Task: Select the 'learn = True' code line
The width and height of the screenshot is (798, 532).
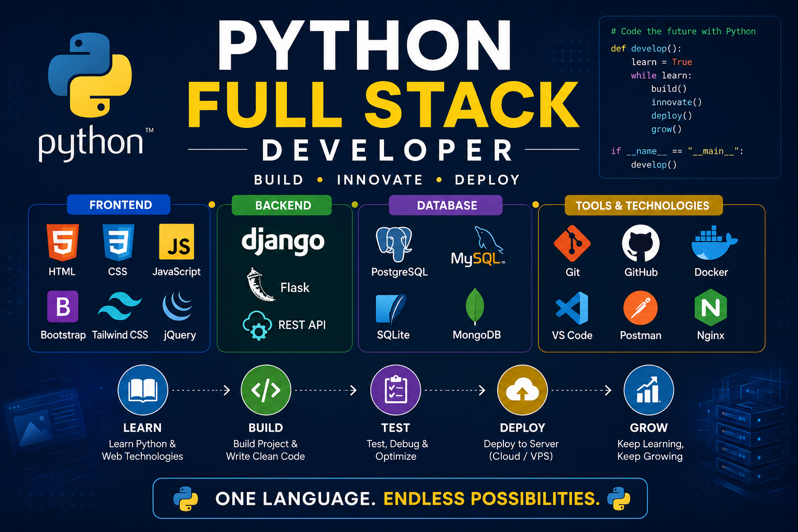Action: 661,62
